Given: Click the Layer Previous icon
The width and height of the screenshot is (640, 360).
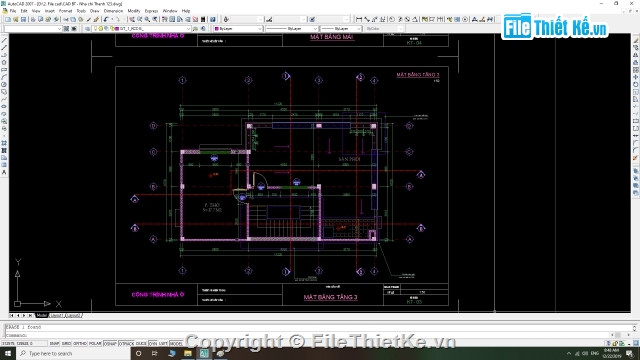Looking at the screenshot, I should [x=203, y=29].
